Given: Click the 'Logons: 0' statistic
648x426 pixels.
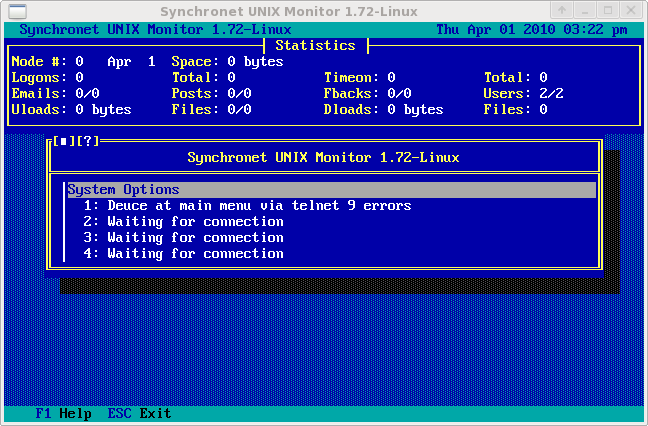Looking at the screenshot, I should pos(48,78).
